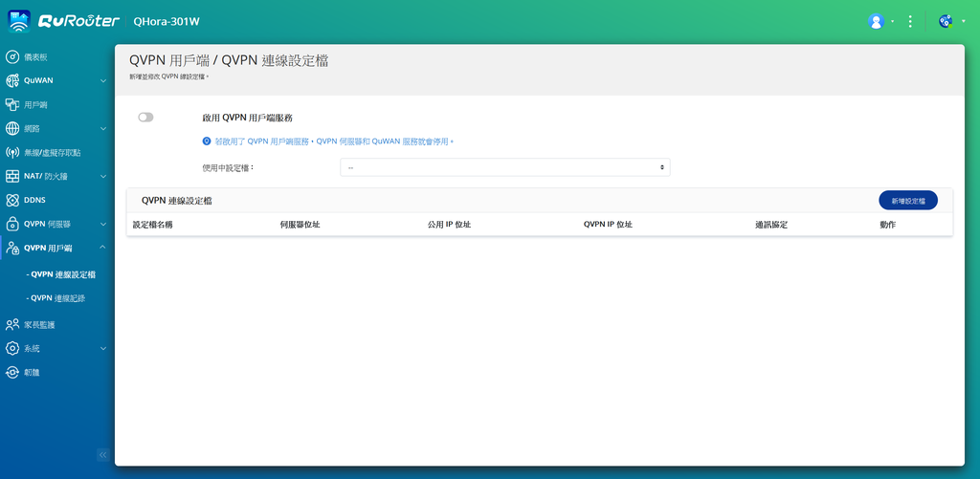Click the QuRouter logo icon
The height and width of the screenshot is (479, 980).
pos(19,21)
